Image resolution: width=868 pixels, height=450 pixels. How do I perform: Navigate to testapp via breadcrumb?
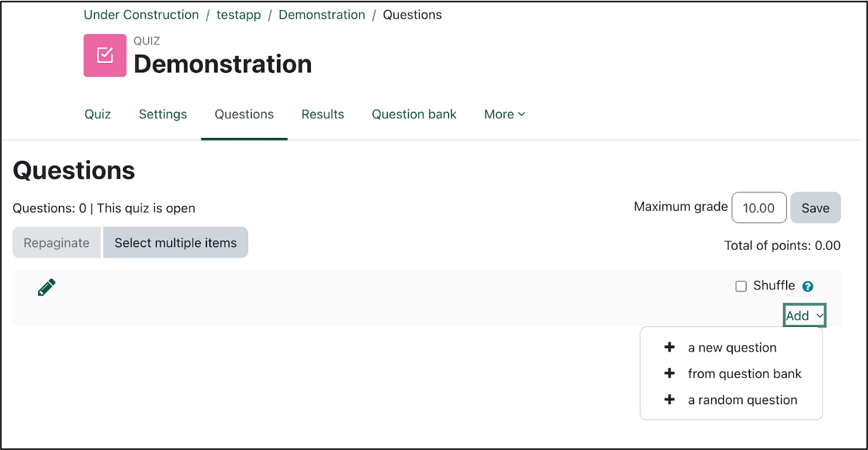(238, 14)
